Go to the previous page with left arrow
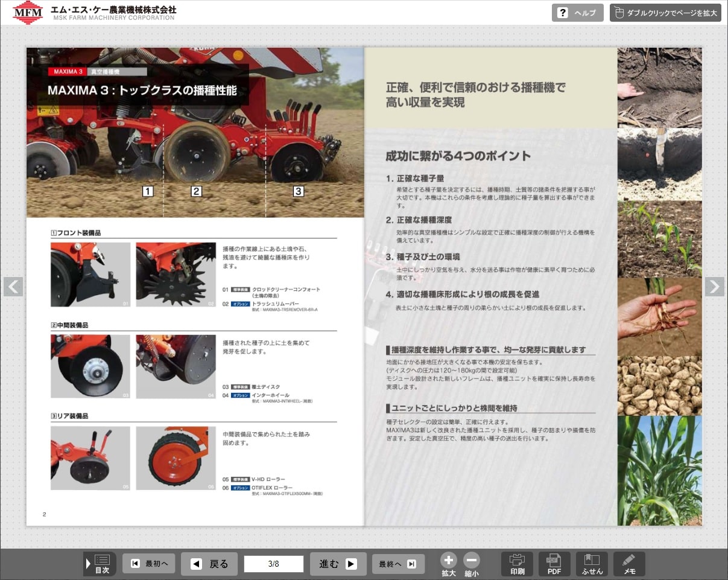 [13, 287]
